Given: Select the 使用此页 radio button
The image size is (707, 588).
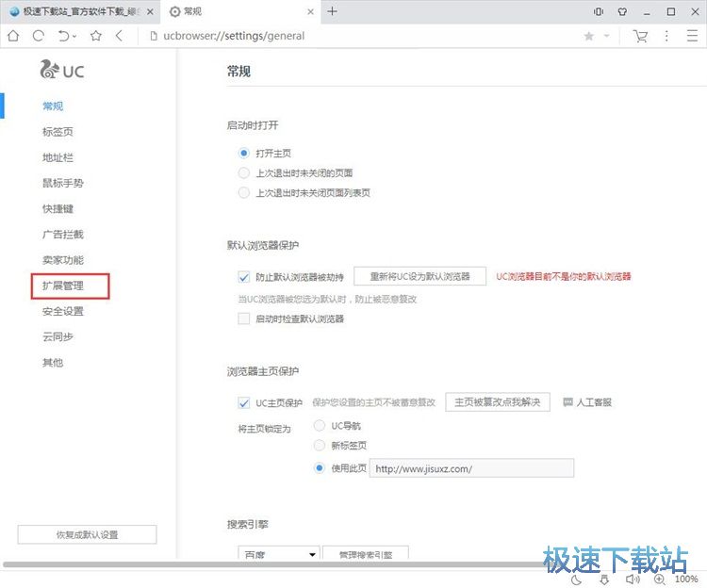Looking at the screenshot, I should pos(320,468).
